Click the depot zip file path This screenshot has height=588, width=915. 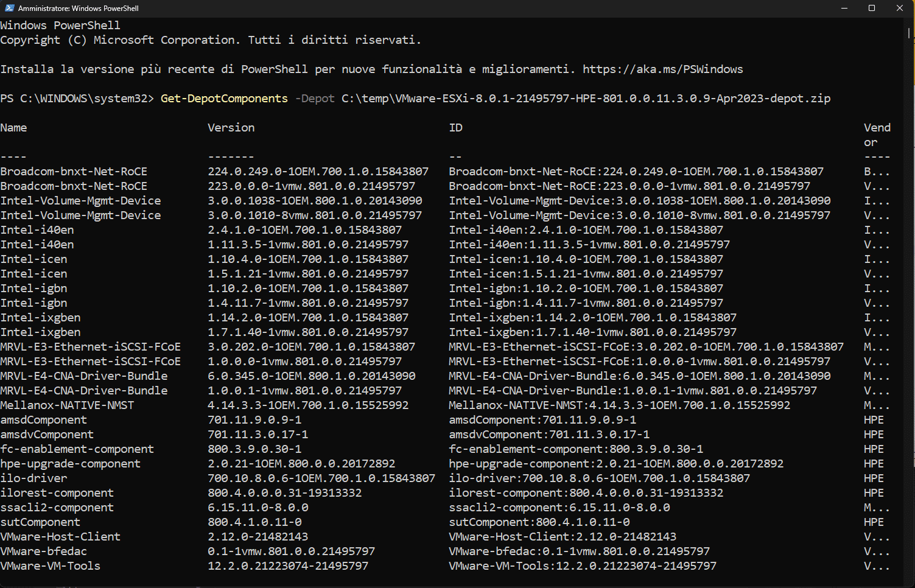click(x=586, y=99)
